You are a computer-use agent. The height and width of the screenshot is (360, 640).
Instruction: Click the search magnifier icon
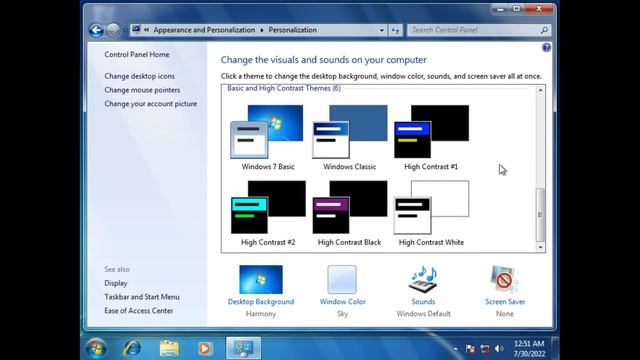click(544, 30)
